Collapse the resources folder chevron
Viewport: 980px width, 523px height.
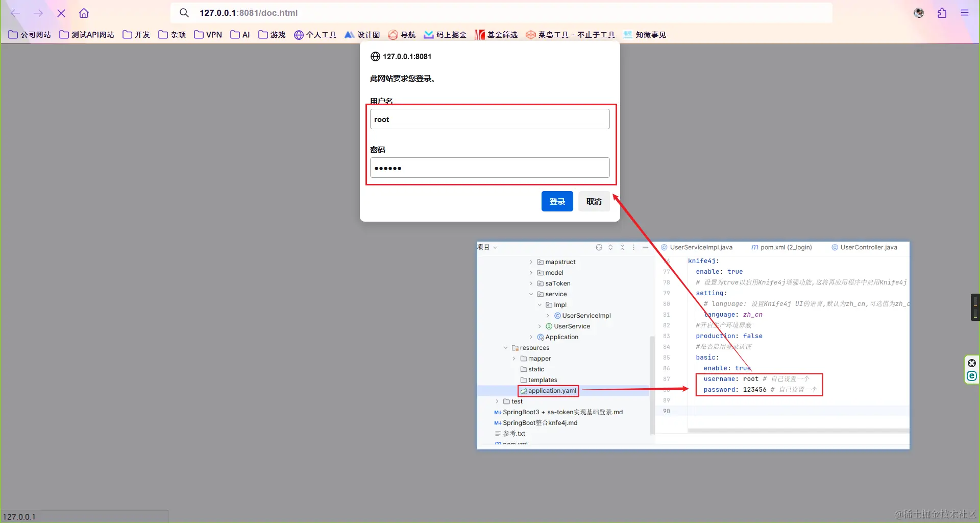(506, 348)
